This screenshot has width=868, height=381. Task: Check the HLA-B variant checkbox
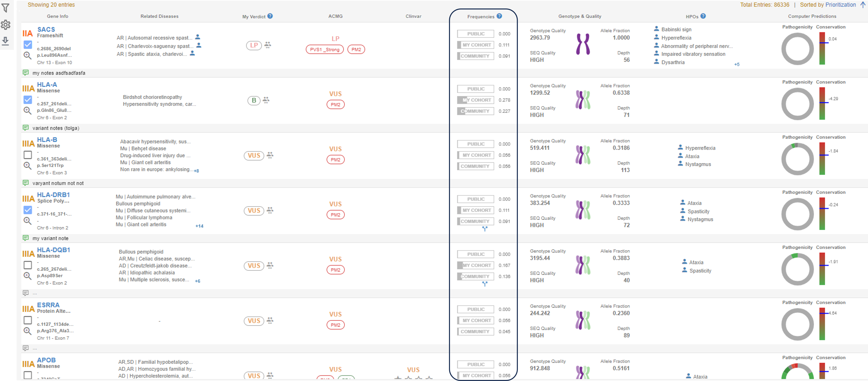tap(28, 155)
